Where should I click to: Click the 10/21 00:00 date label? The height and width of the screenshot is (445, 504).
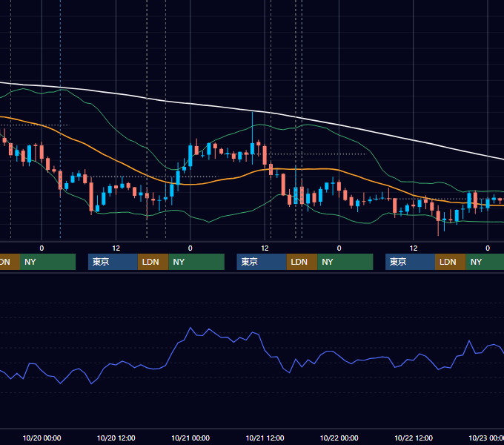[x=190, y=438]
